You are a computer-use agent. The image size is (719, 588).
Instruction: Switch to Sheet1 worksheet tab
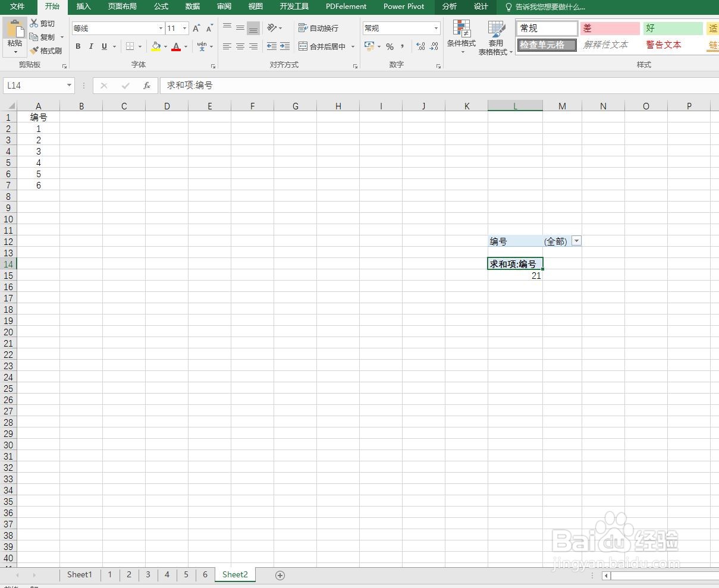tap(80, 575)
